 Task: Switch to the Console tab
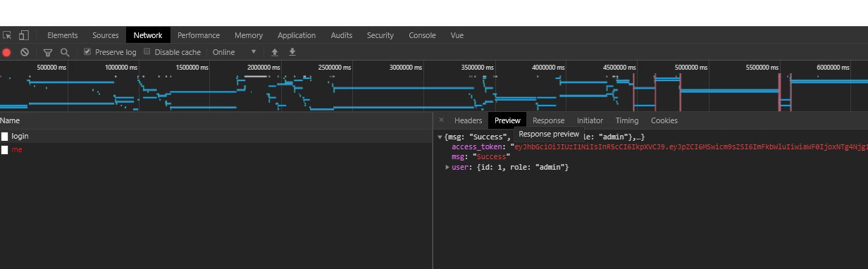tap(422, 35)
